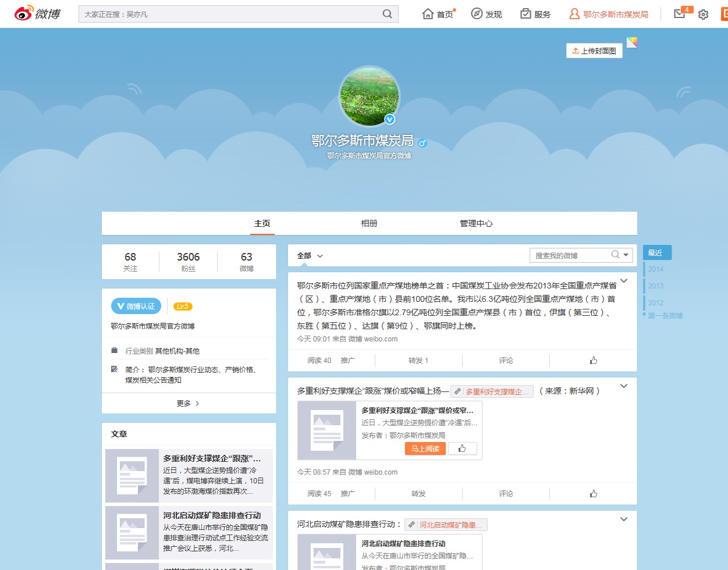This screenshot has width=728, height=570.
Task: Open the article card title 河北启动煤矿隐患排查行动 in feed
Action: pyautogui.click(x=403, y=544)
